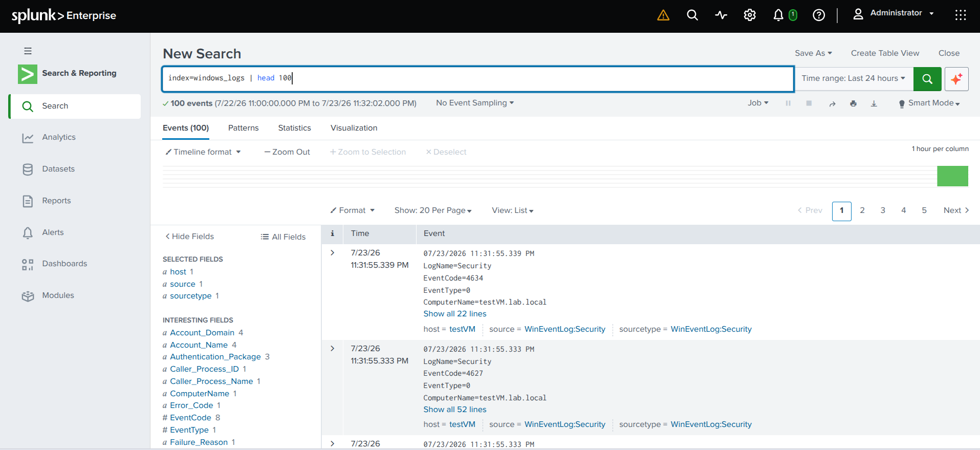The image size is (980, 450).
Task: Print the search results
Action: click(x=853, y=103)
